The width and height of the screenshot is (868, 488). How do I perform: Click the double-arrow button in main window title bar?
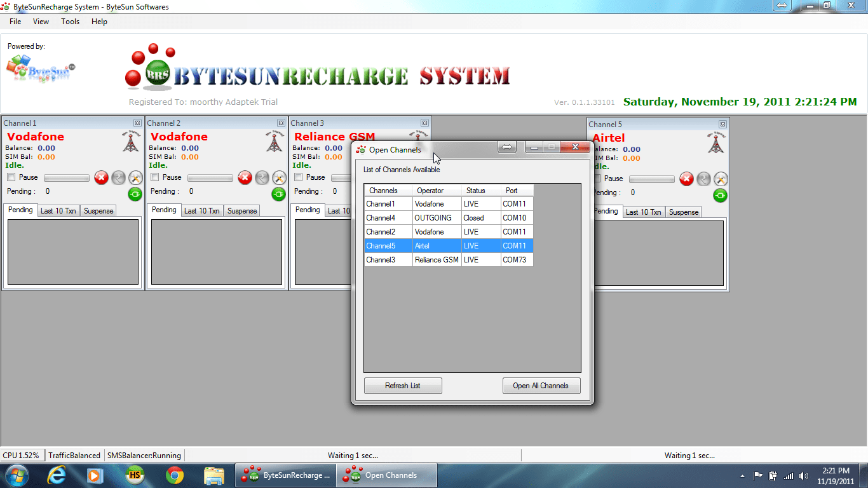(782, 5)
